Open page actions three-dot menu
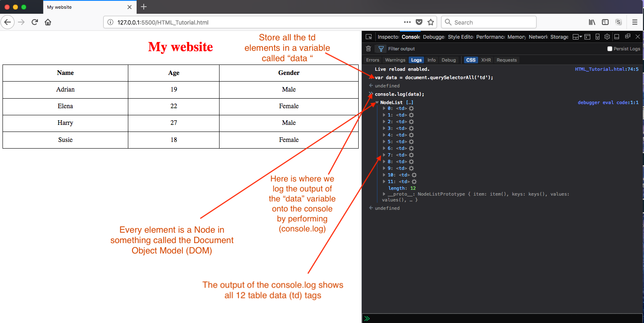Screen dimensions: 644x323 click(407, 22)
